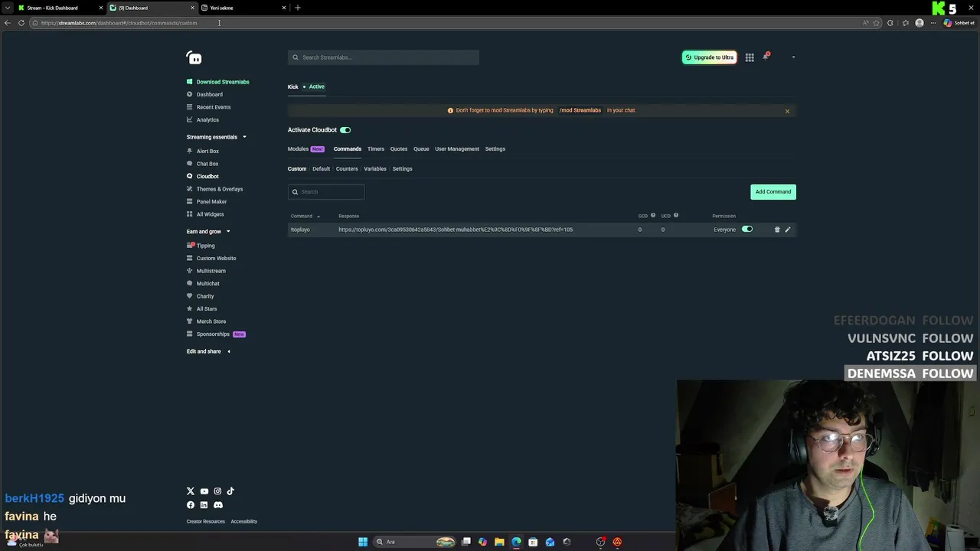Switch to the Timers tab
Viewport: 980px width, 551px height.
(376, 149)
